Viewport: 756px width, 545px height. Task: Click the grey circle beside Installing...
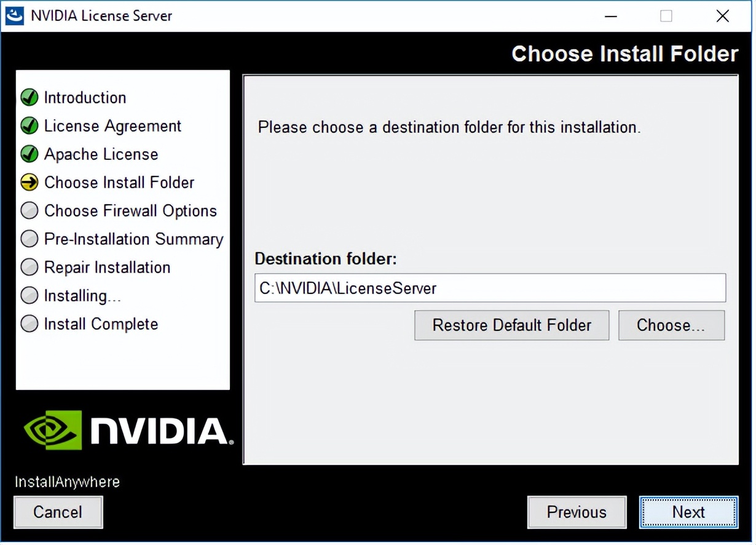30,295
